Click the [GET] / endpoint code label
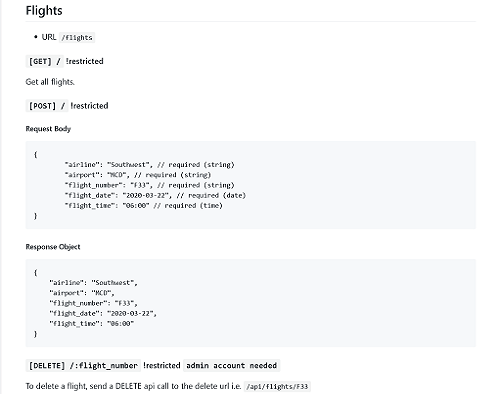Screen dimensions: 500x394 point(44,61)
